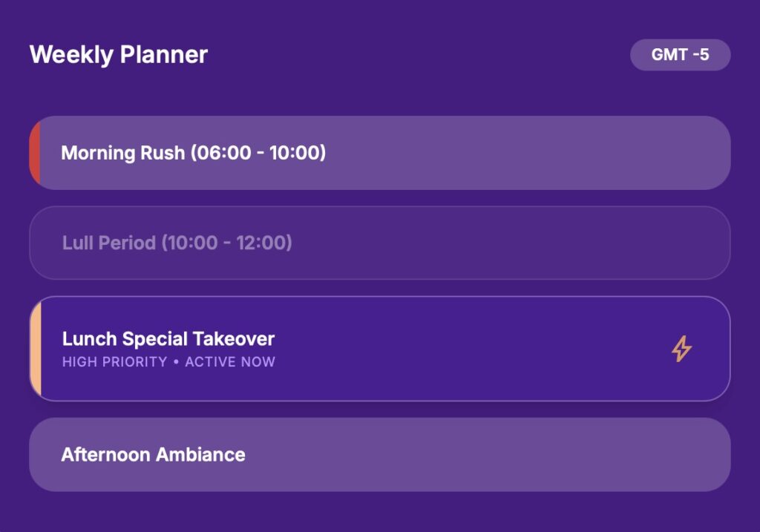
Task: Select the Morning Rush schedule card
Action: (380, 153)
